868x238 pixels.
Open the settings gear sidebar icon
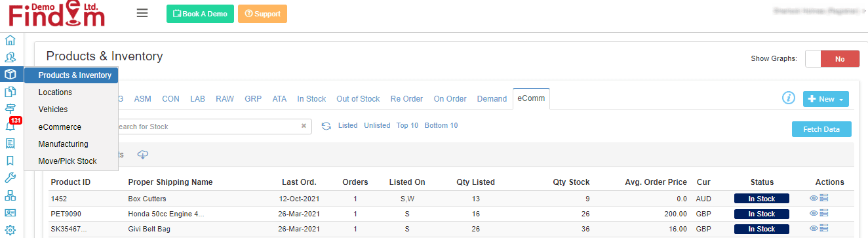10,230
